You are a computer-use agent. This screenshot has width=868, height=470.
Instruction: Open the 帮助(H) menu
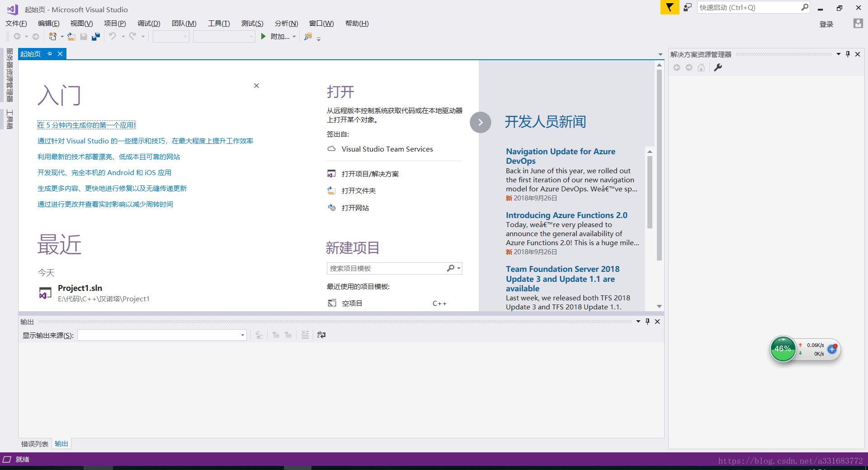tap(357, 24)
